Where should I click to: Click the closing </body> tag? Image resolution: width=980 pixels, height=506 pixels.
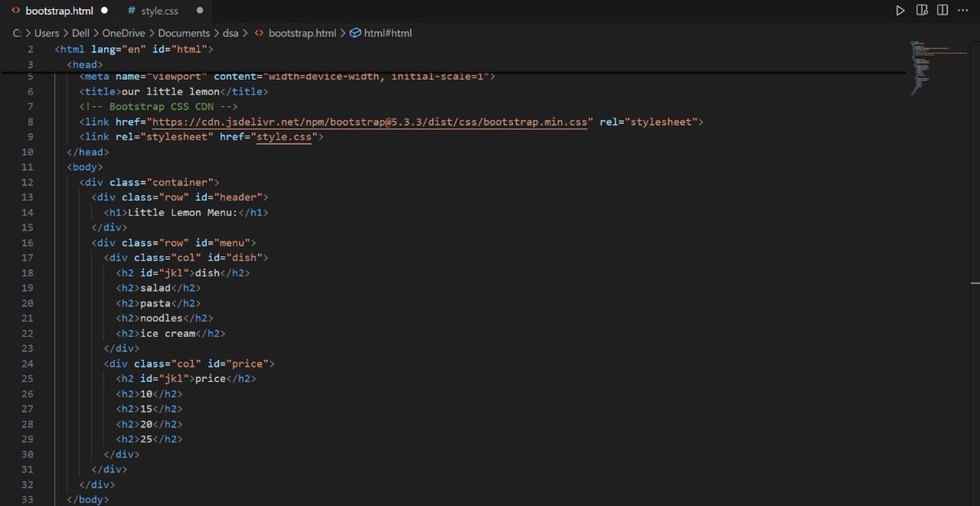point(88,499)
